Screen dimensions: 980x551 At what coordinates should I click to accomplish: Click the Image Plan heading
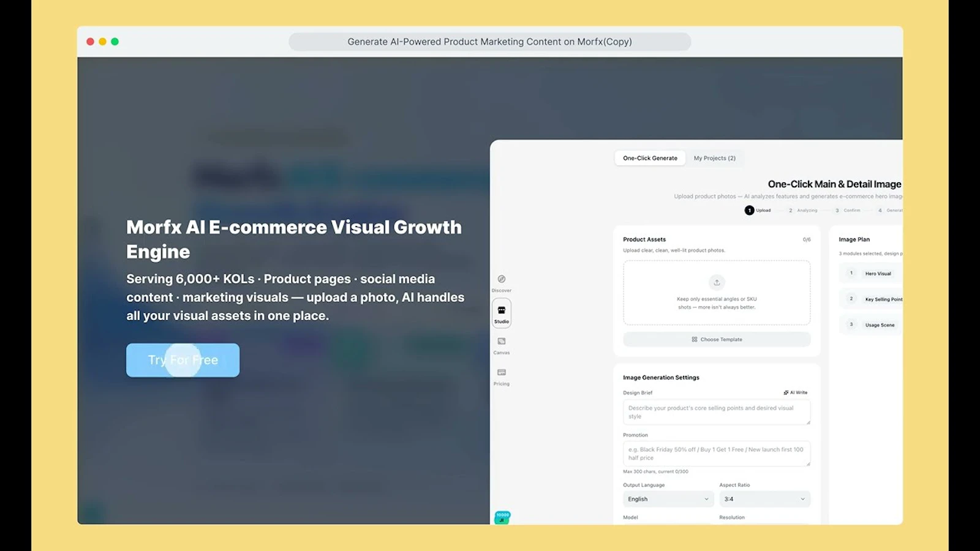point(854,239)
